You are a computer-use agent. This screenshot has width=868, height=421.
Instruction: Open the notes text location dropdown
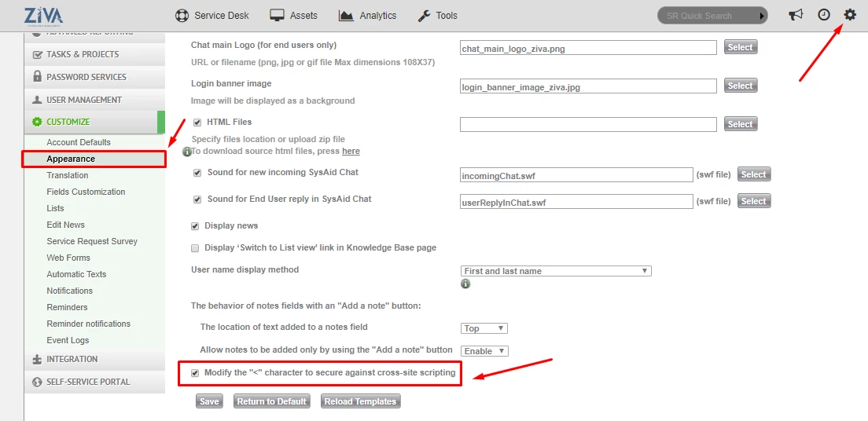point(484,328)
